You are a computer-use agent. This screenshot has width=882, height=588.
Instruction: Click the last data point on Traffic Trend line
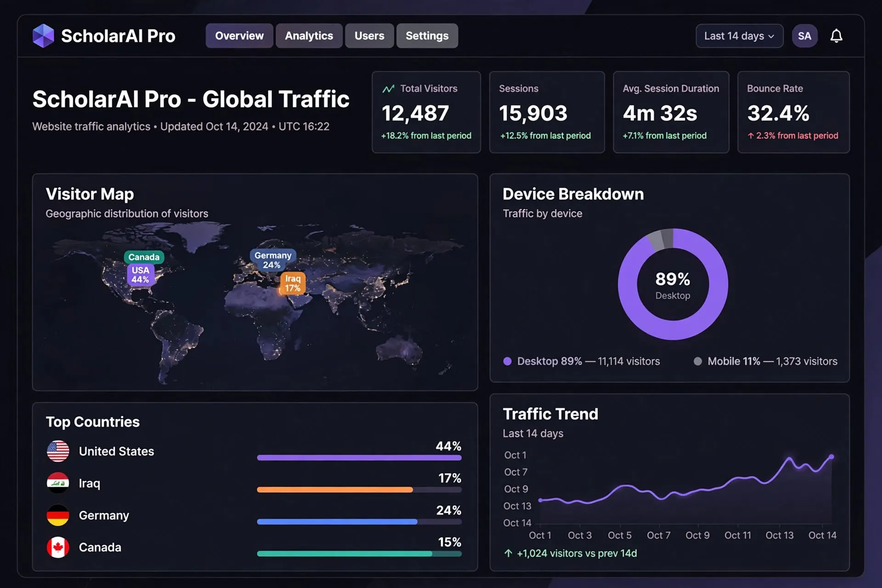[831, 457]
